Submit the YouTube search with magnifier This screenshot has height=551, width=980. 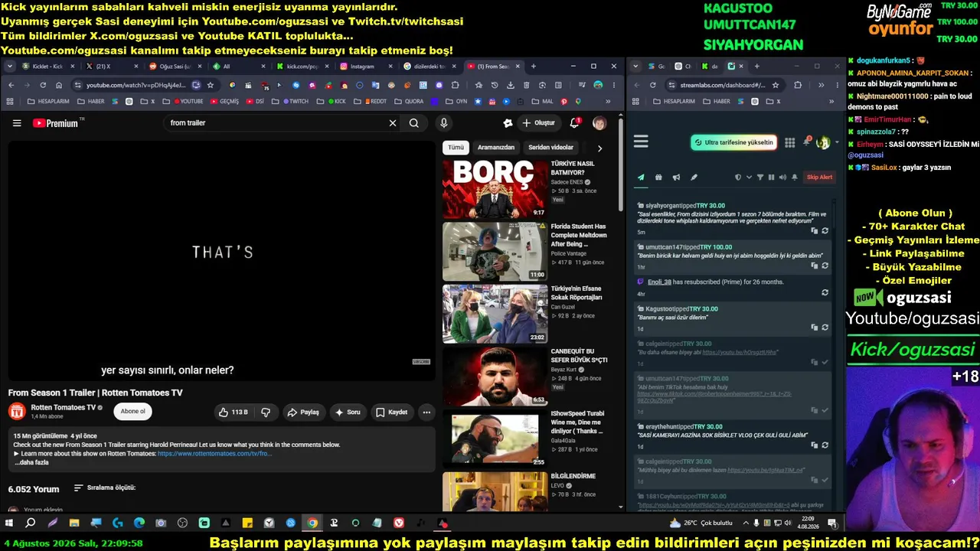pos(414,123)
